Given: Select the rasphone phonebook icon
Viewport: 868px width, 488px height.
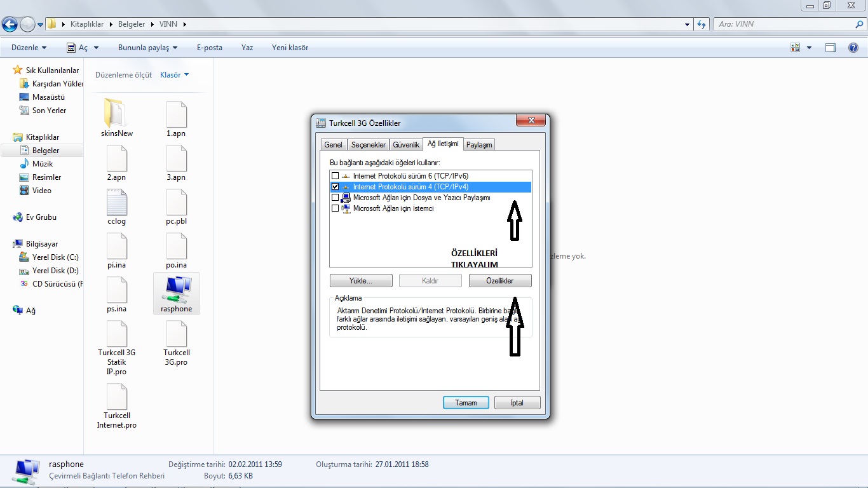Looking at the screenshot, I should (176, 289).
